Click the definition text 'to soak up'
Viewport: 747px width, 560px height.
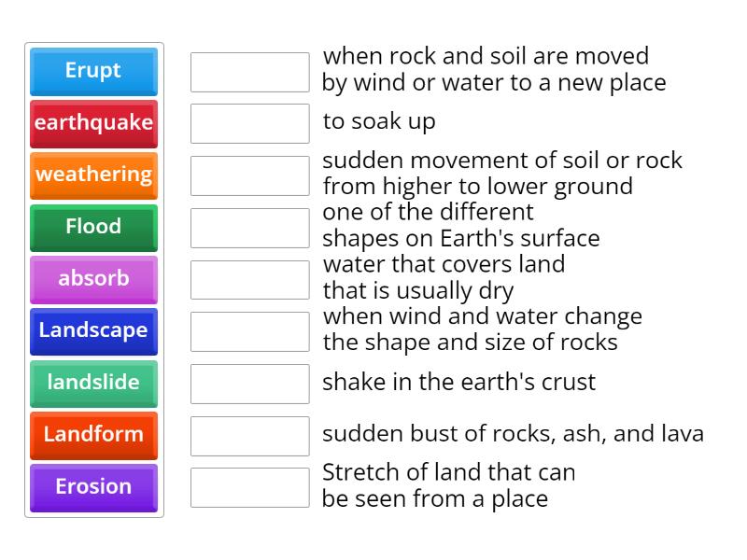click(373, 120)
